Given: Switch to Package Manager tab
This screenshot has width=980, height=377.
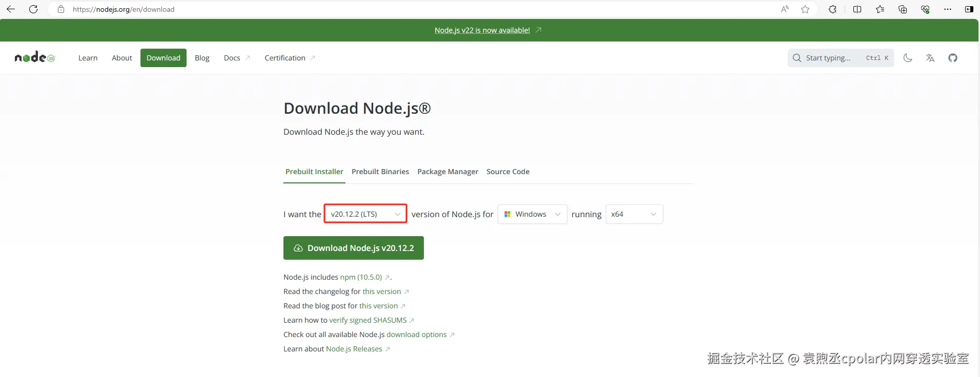Looking at the screenshot, I should pos(447,172).
